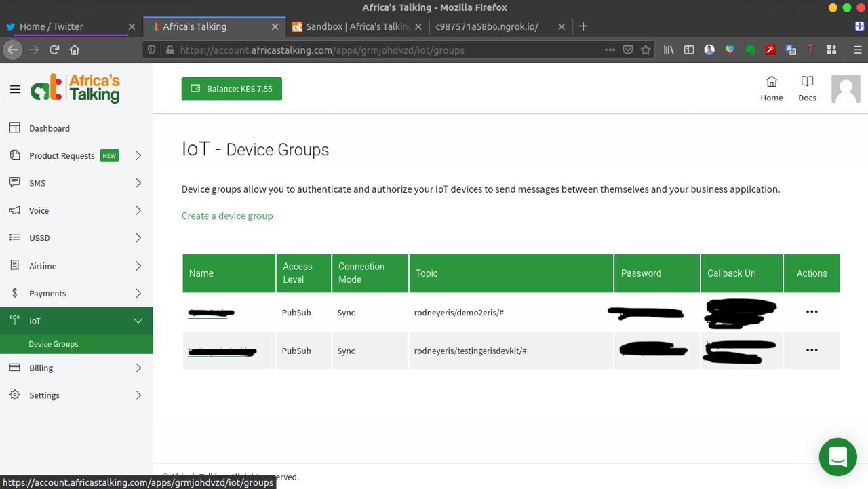Click the Balance KES 7.55 button

(231, 89)
